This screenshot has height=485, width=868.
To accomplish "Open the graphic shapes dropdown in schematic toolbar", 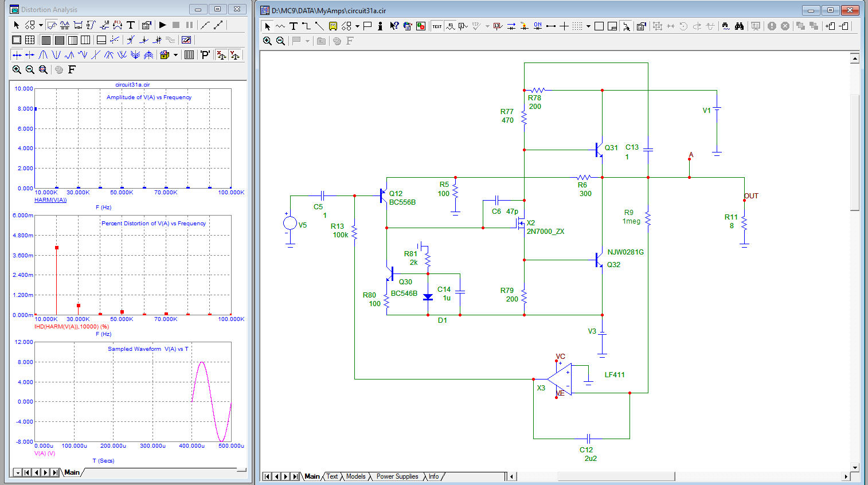I will (358, 26).
